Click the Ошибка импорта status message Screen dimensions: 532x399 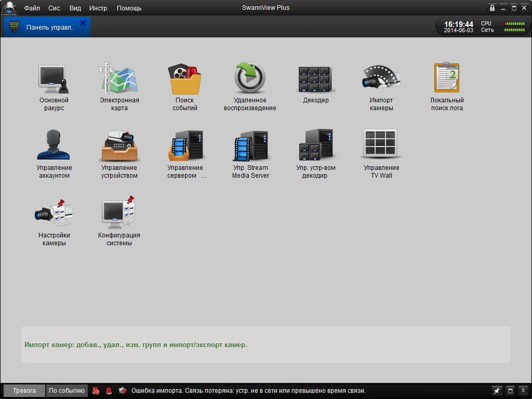coord(248,391)
